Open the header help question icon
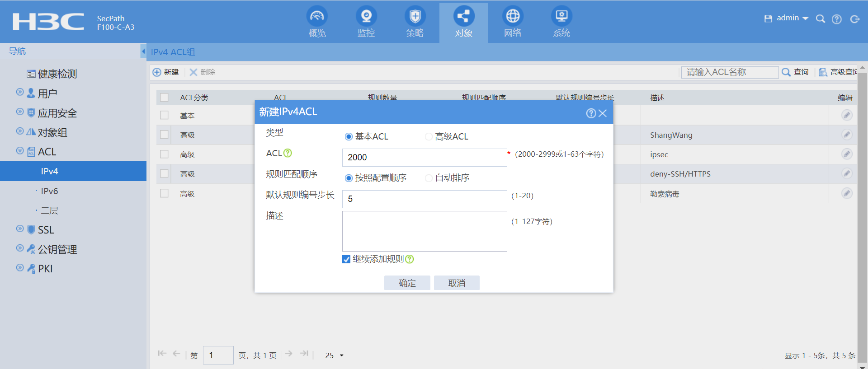 pos(837,19)
